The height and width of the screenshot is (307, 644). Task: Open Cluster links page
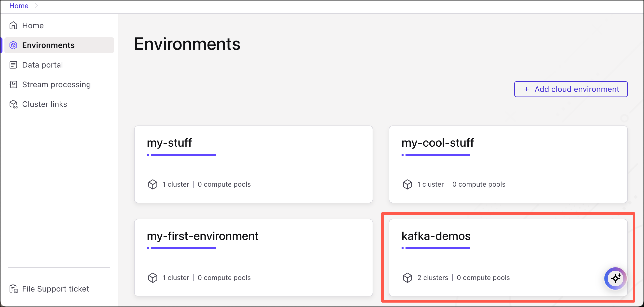tap(44, 104)
